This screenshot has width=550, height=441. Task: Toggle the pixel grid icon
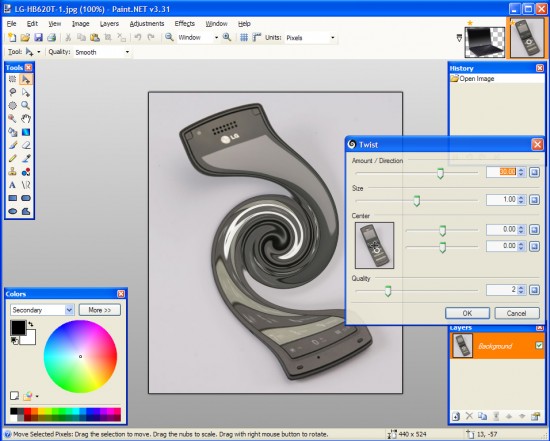tap(244, 37)
